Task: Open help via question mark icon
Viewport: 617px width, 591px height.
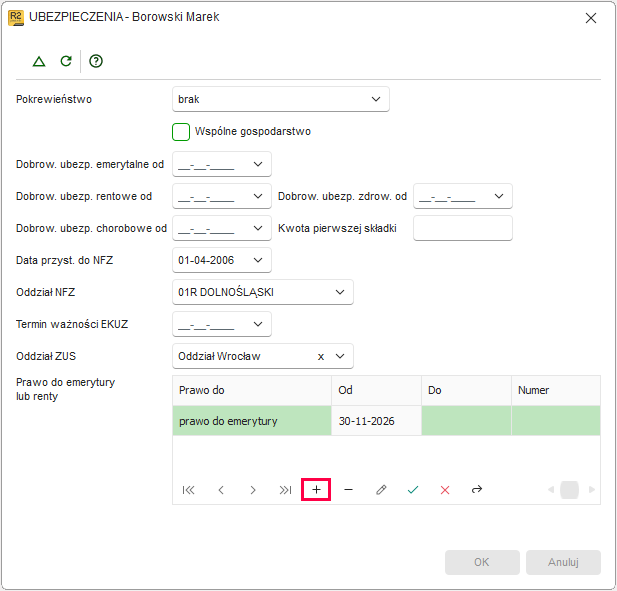Action: point(96,61)
